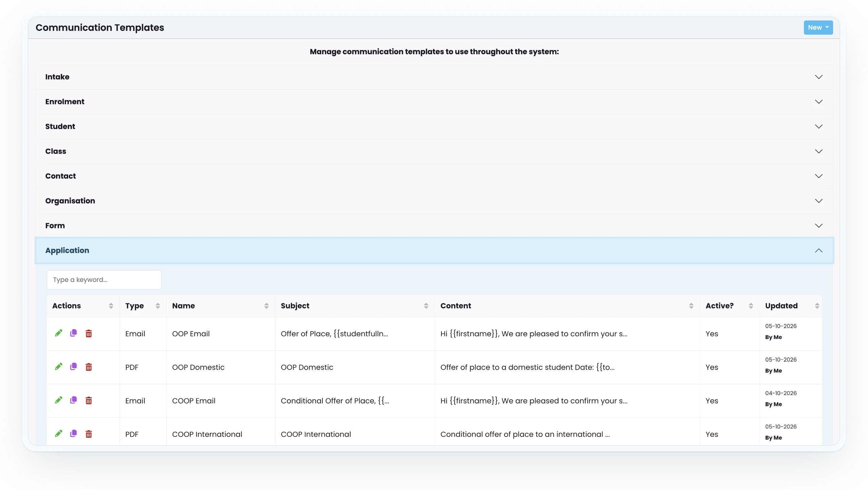Screen dimensions: 868x490
Task: Edit the OOP Domestic template
Action: (x=58, y=367)
